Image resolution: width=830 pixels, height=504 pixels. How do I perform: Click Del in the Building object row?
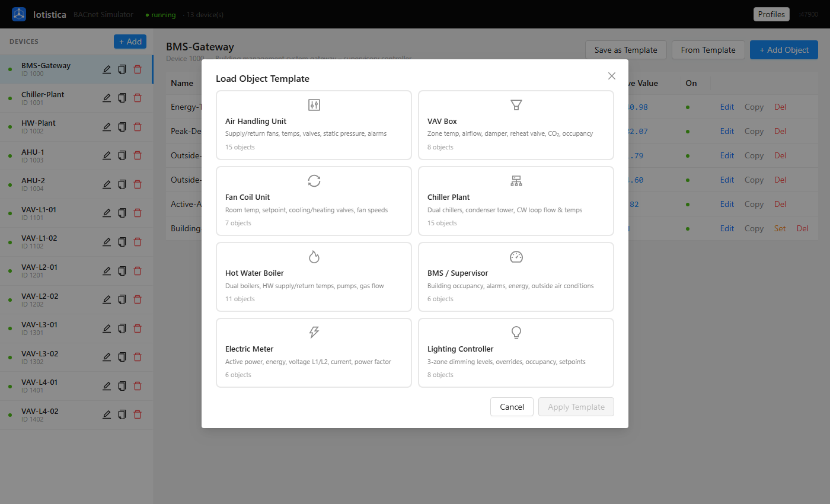coord(802,228)
